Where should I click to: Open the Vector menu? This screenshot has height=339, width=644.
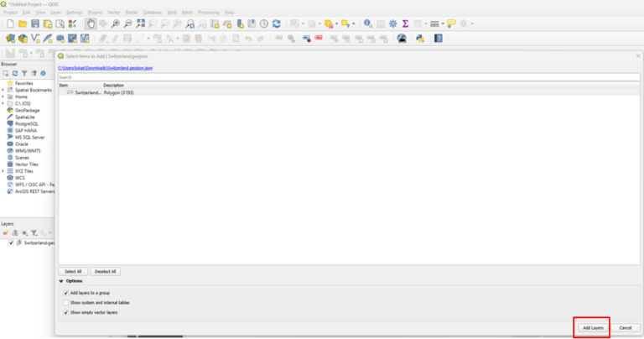point(115,13)
